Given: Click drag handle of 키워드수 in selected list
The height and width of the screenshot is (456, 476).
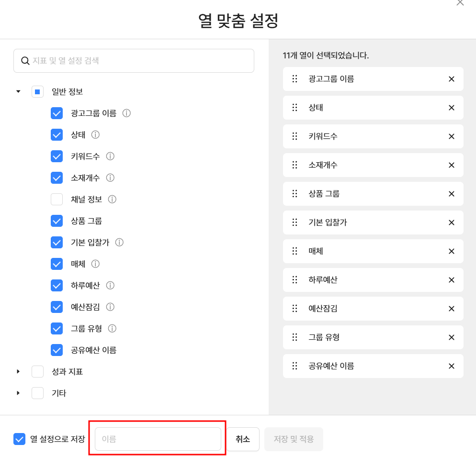Looking at the screenshot, I should pyautogui.click(x=295, y=136).
